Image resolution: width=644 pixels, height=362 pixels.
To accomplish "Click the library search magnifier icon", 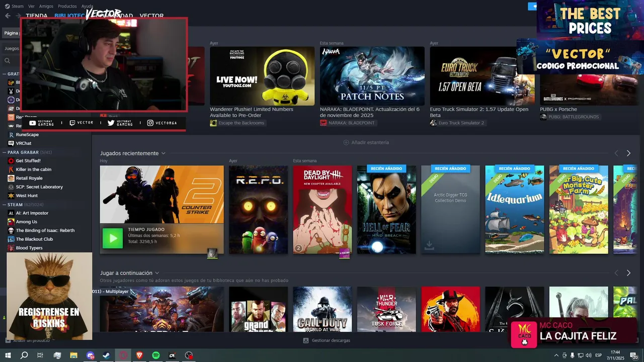I will pos(8,61).
